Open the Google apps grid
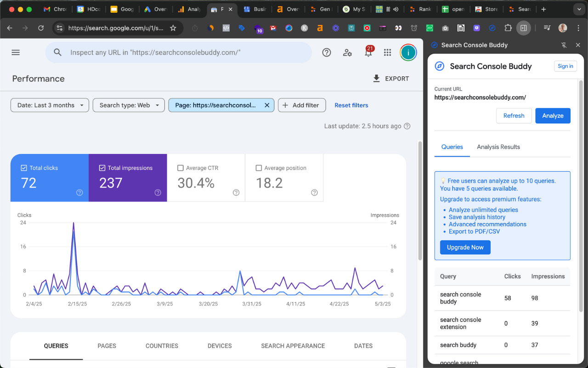Viewport: 588px width, 368px height. [387, 52]
